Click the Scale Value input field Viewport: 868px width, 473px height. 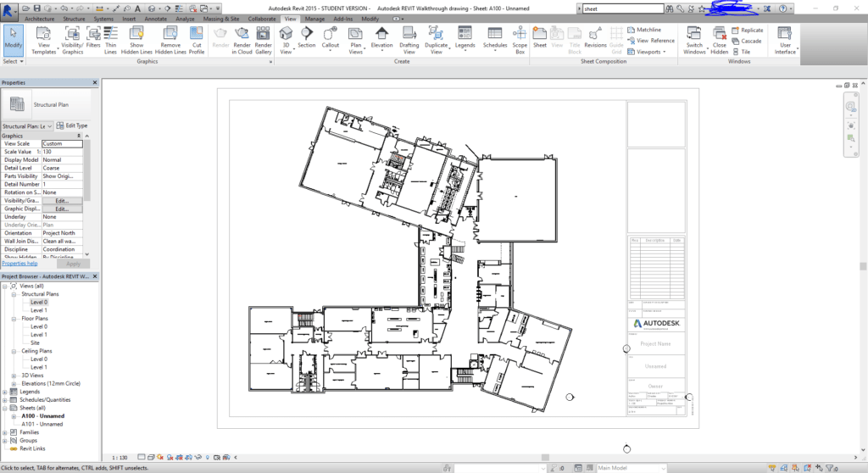click(62, 152)
